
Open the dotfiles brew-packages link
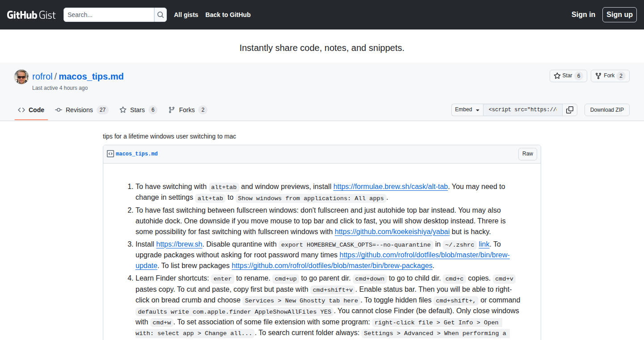point(332,266)
